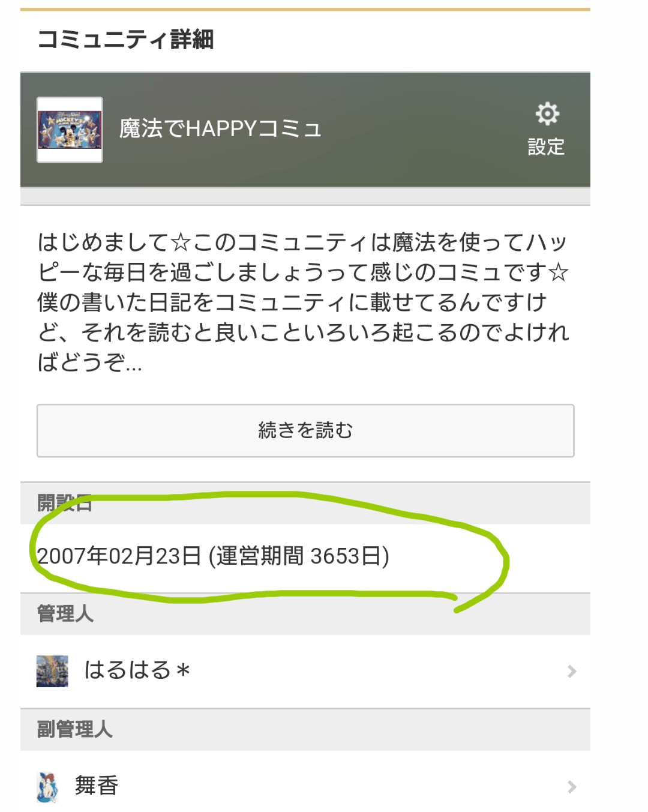Expand chevron beside はるはる＊
648x812 pixels.
point(572,671)
